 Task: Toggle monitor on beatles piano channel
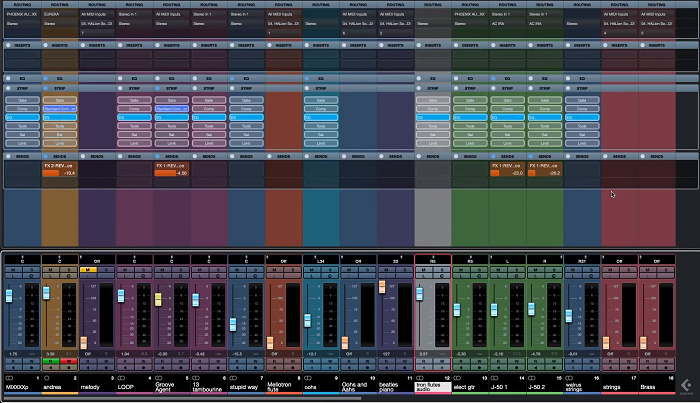(387, 367)
